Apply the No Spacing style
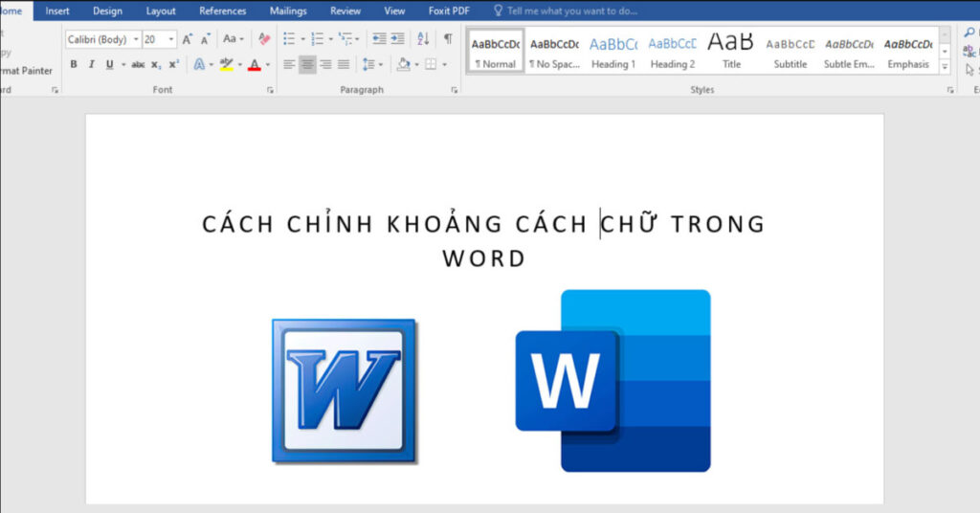980x513 pixels. pyautogui.click(x=554, y=52)
